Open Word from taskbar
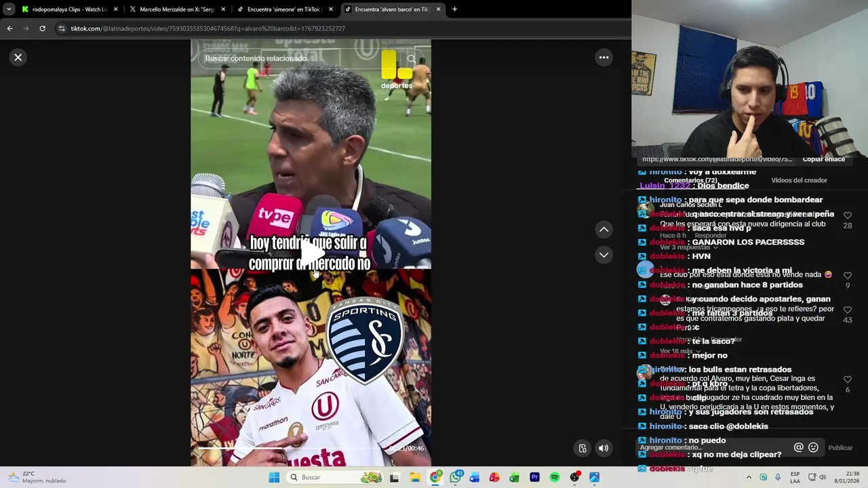The height and width of the screenshot is (488, 868). [475, 477]
